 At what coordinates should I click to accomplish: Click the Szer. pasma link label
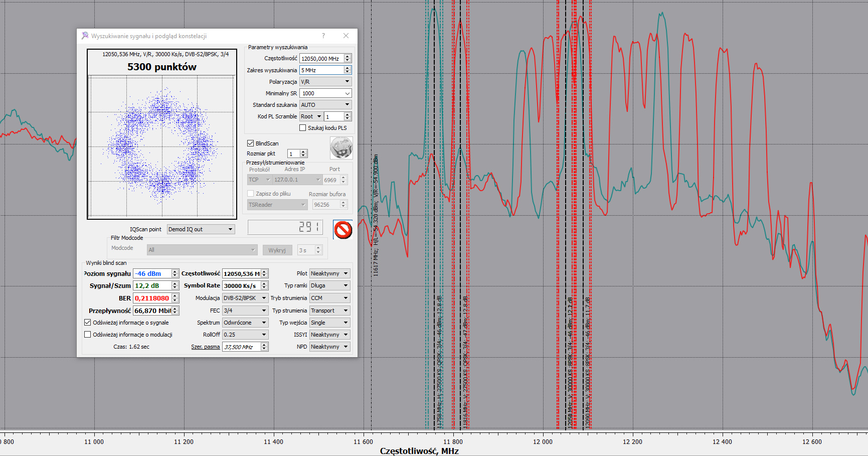pos(206,347)
